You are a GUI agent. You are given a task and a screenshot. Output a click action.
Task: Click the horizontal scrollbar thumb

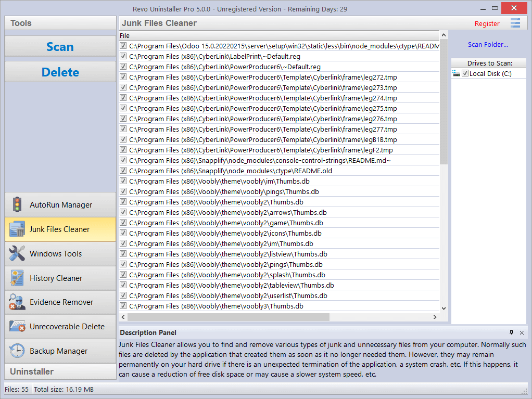coord(229,317)
